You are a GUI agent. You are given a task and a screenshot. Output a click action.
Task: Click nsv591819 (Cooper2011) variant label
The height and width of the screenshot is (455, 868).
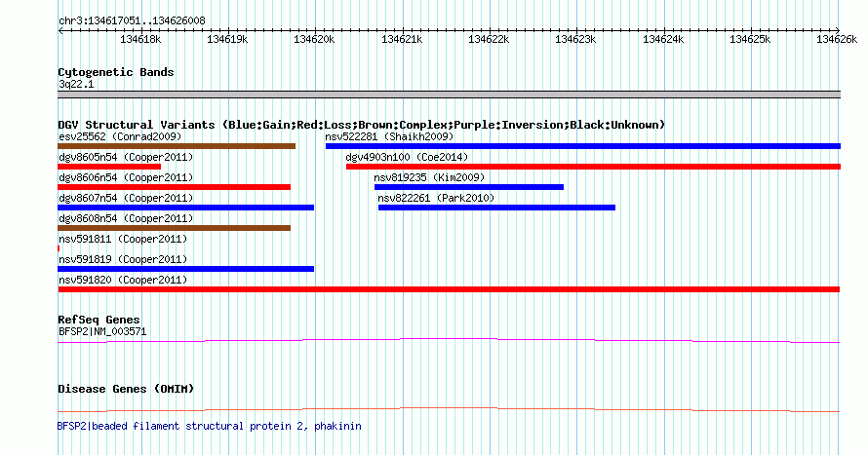pos(123,259)
